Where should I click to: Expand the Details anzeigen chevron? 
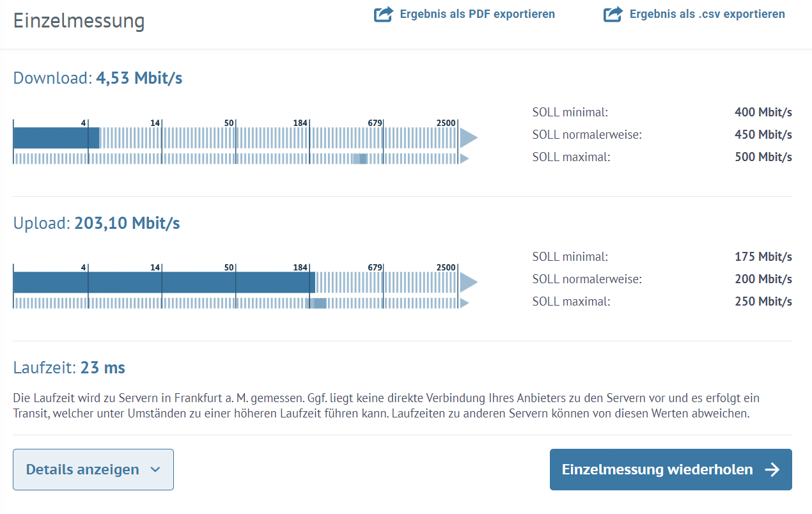click(155, 470)
